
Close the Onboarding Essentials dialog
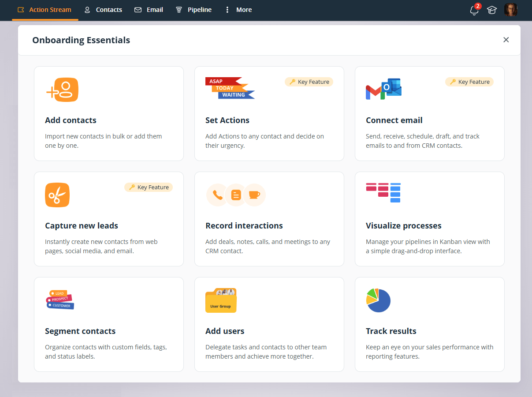(506, 40)
